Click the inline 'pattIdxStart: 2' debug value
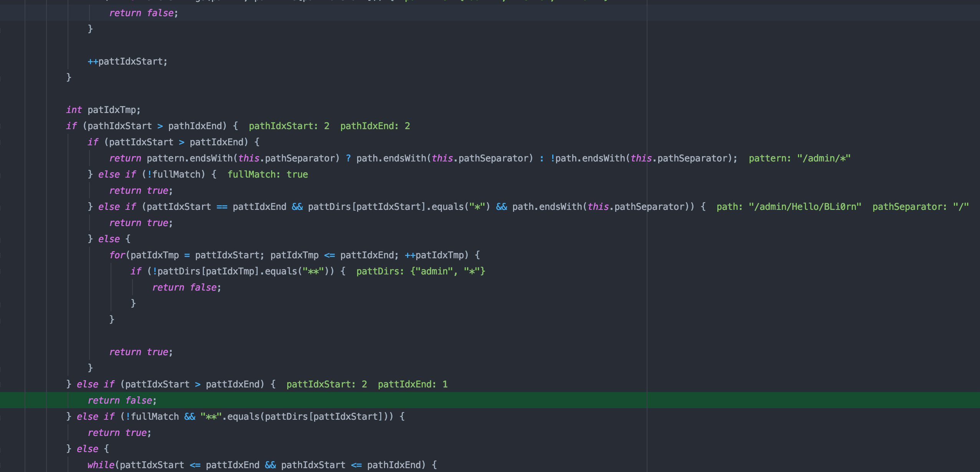This screenshot has width=980, height=472. pos(326,384)
